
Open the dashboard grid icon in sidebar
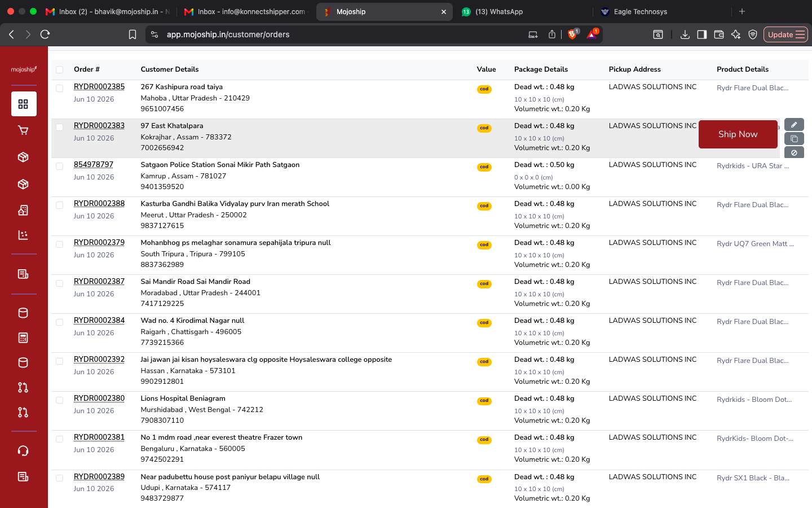point(23,104)
